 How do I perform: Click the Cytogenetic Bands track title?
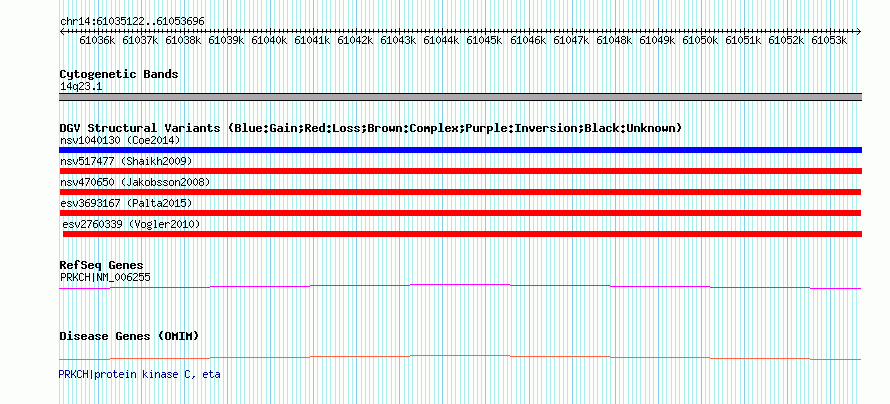click(119, 74)
